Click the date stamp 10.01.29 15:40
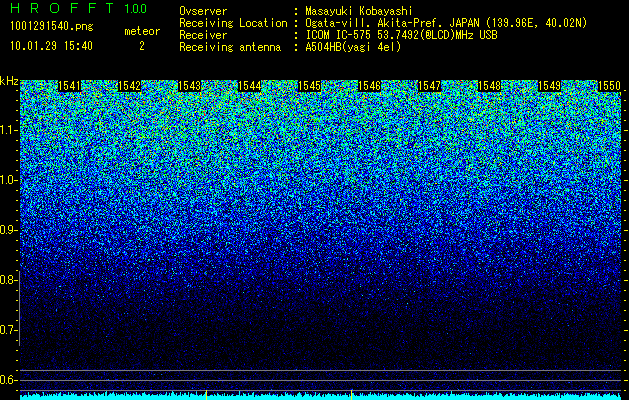629x400 pixels. pyautogui.click(x=51, y=46)
